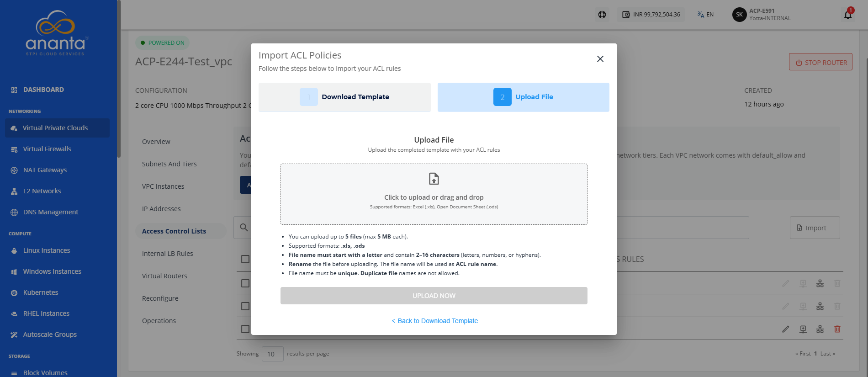The image size is (868, 377).
Task: Click the Import button behind dialog
Action: coord(815,228)
